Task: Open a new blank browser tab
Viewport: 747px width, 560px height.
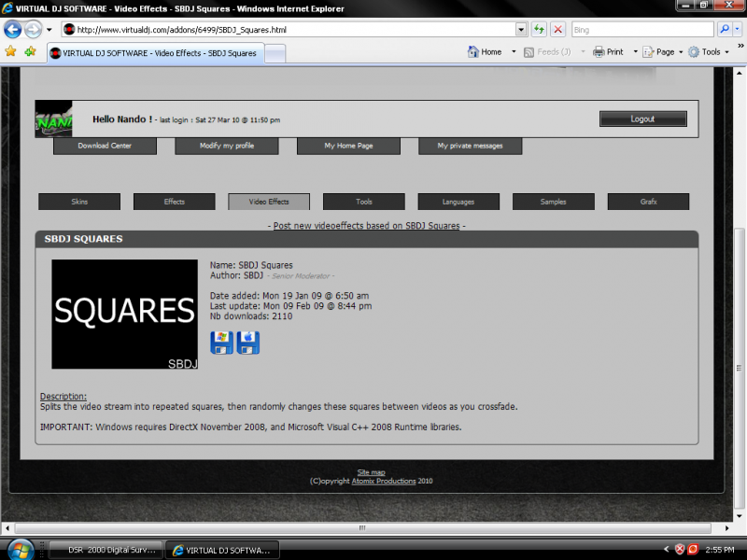Action: pyautogui.click(x=275, y=53)
